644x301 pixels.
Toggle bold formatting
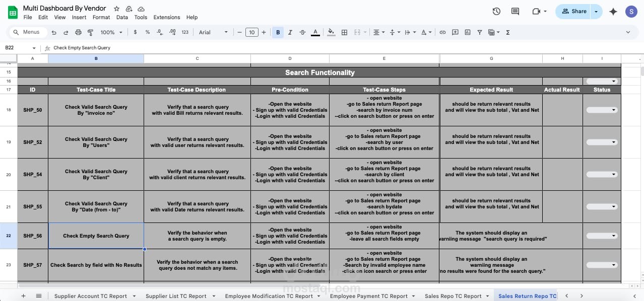pos(278,32)
